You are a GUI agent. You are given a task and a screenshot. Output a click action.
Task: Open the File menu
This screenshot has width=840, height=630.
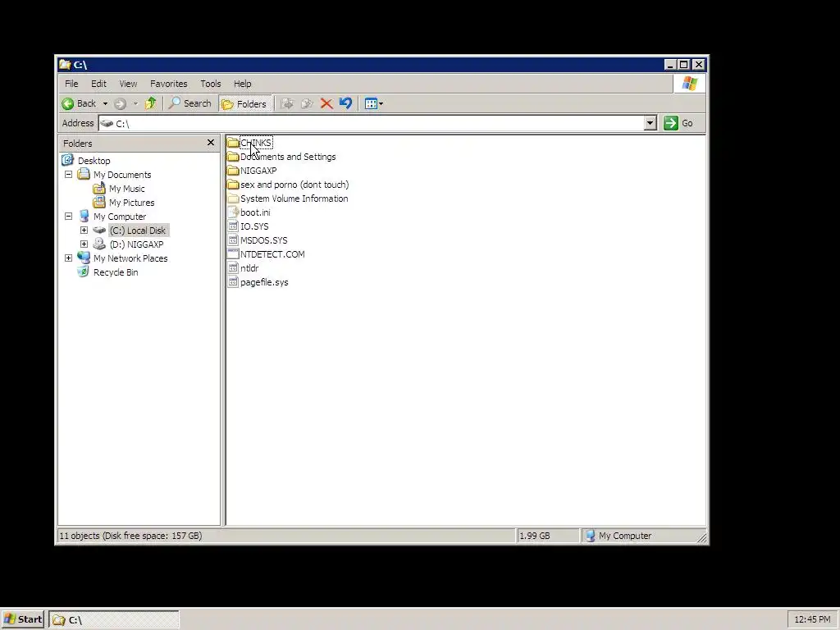pyautogui.click(x=71, y=84)
